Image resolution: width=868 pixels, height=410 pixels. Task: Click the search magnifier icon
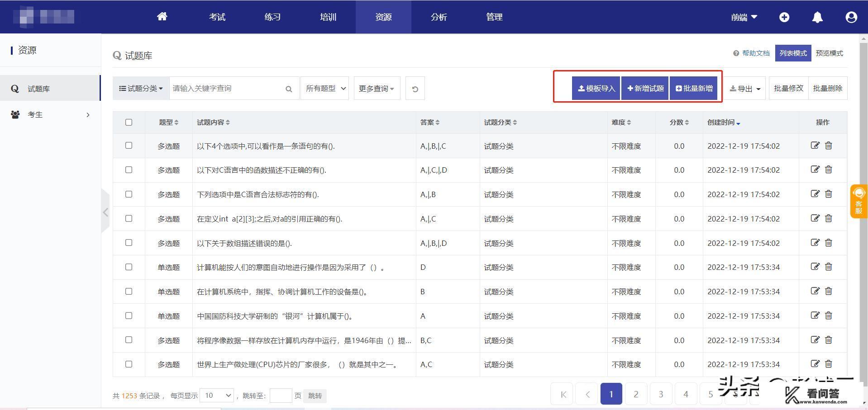pyautogui.click(x=289, y=89)
